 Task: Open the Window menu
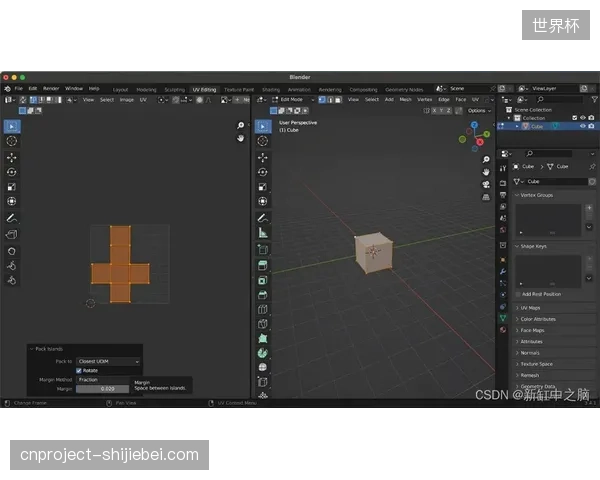point(74,88)
